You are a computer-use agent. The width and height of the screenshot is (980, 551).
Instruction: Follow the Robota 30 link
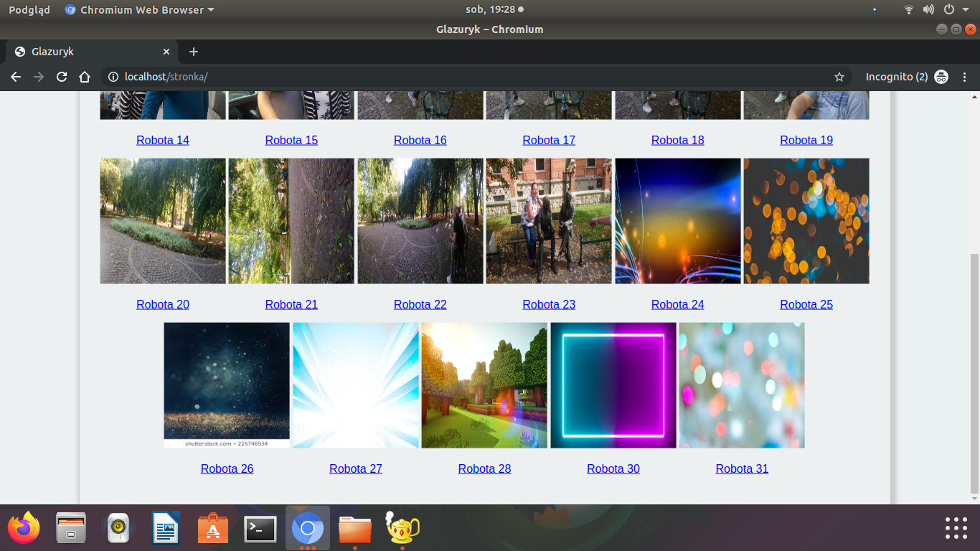(613, 468)
